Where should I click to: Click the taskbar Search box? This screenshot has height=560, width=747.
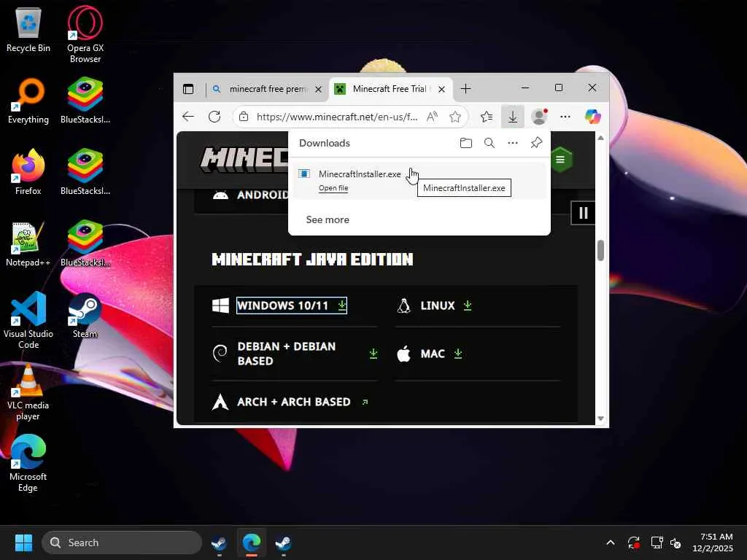(x=122, y=542)
